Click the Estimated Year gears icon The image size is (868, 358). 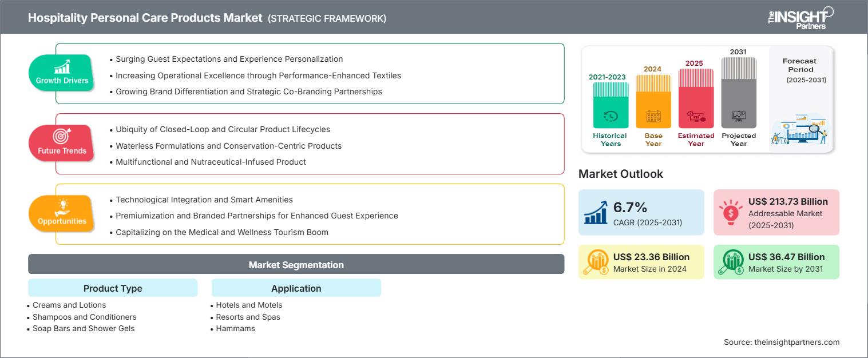click(x=696, y=117)
